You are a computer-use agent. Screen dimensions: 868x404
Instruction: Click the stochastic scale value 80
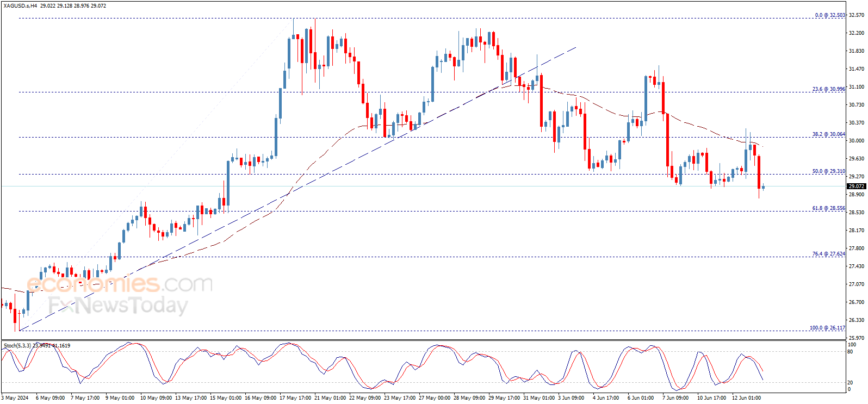(851, 352)
